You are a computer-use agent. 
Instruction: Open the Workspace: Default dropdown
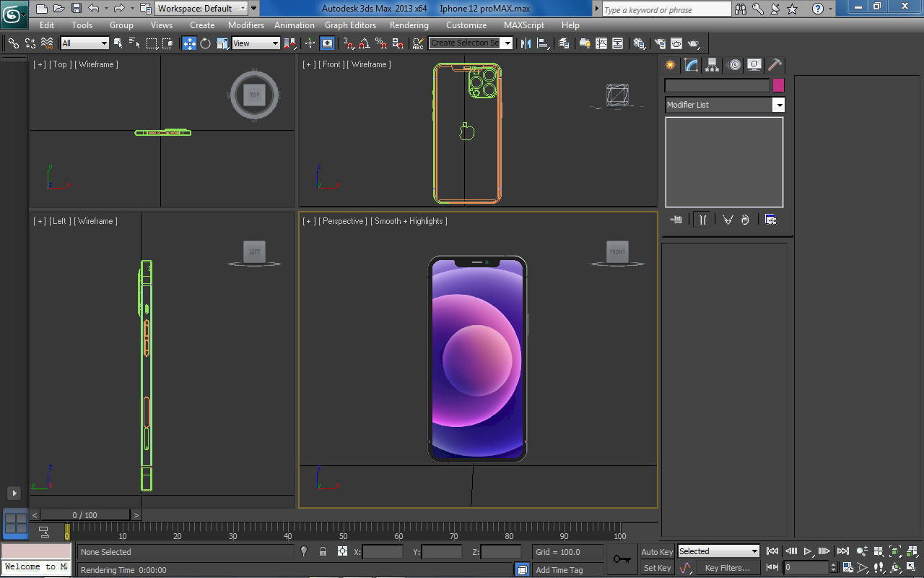point(202,9)
